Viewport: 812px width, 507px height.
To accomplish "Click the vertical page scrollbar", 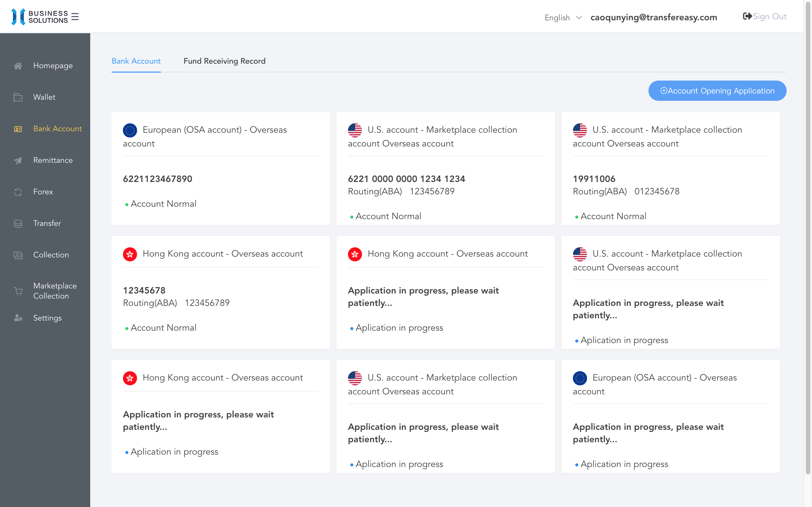I will (x=808, y=235).
